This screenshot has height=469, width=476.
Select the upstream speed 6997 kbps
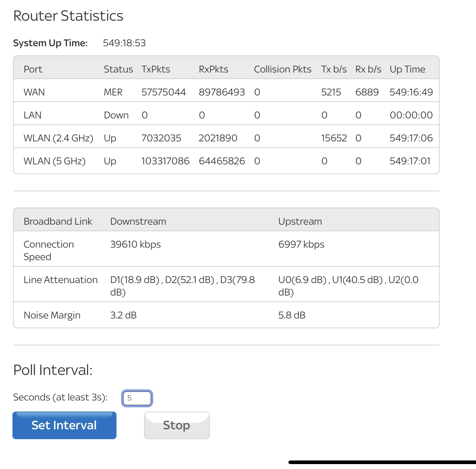(x=301, y=244)
